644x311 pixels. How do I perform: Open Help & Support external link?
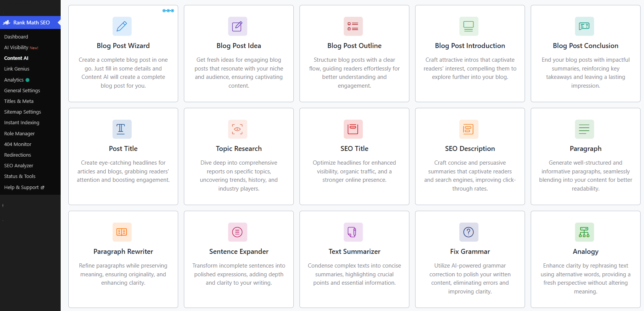click(x=24, y=188)
